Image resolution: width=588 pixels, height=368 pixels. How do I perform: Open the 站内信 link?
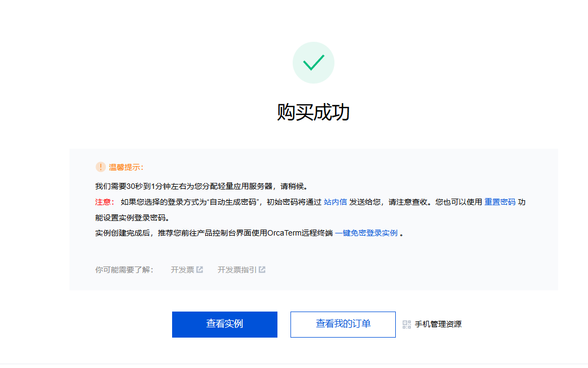click(335, 202)
